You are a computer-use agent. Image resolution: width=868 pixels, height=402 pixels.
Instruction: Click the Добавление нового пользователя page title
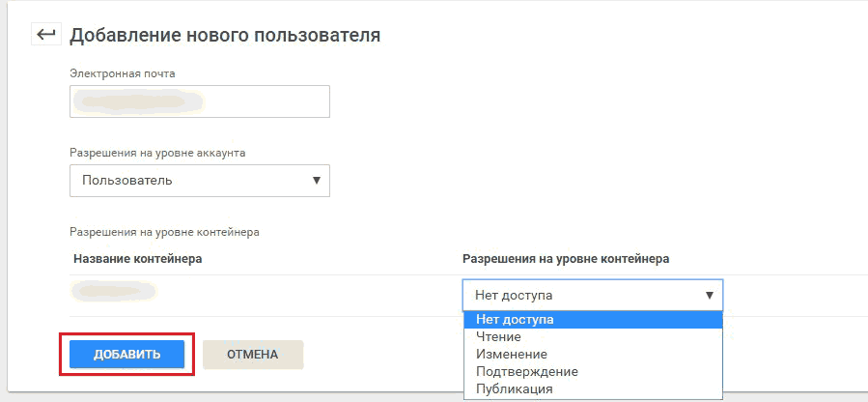(x=225, y=36)
